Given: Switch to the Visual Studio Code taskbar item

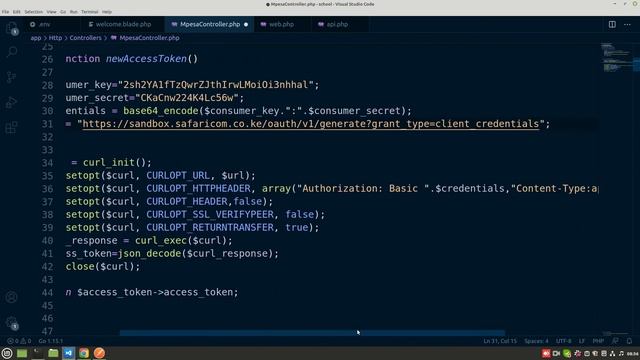Looking at the screenshot, I should [x=69, y=353].
